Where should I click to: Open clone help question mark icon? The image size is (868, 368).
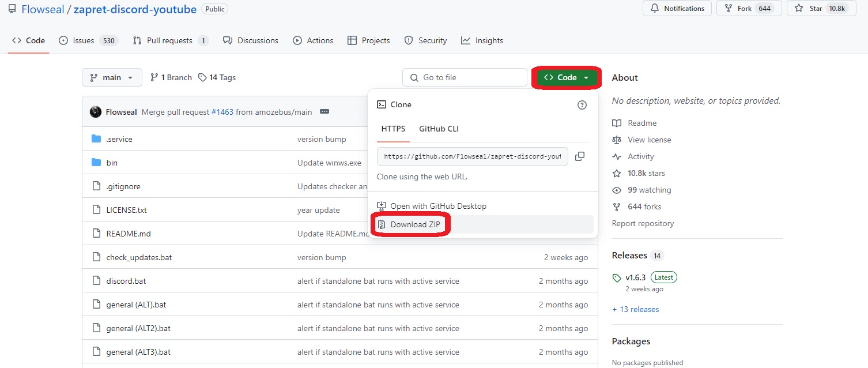582,105
